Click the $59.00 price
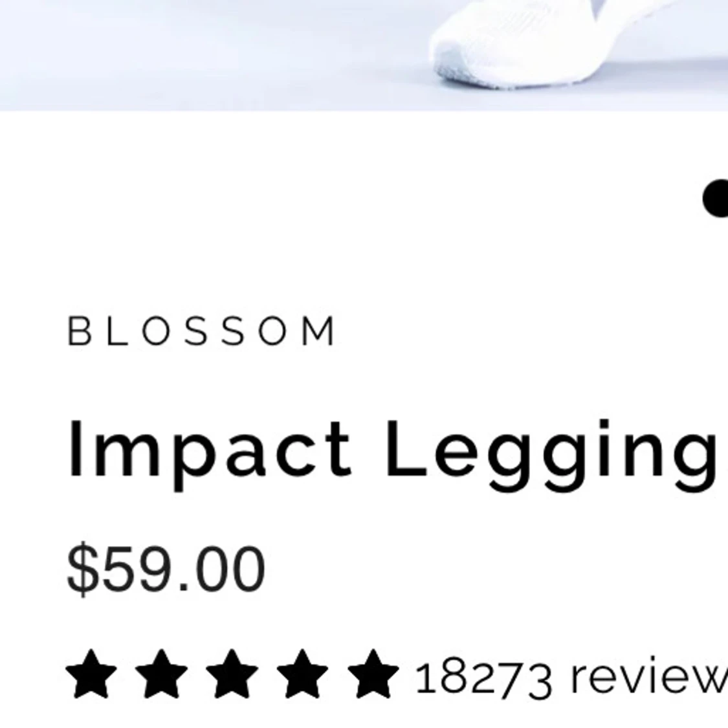Viewport: 728px width, 728px height. (166, 569)
